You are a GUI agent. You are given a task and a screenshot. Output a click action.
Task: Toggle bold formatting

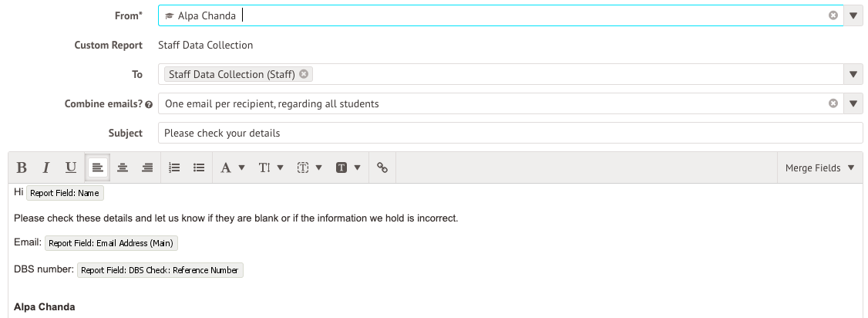tap(22, 167)
